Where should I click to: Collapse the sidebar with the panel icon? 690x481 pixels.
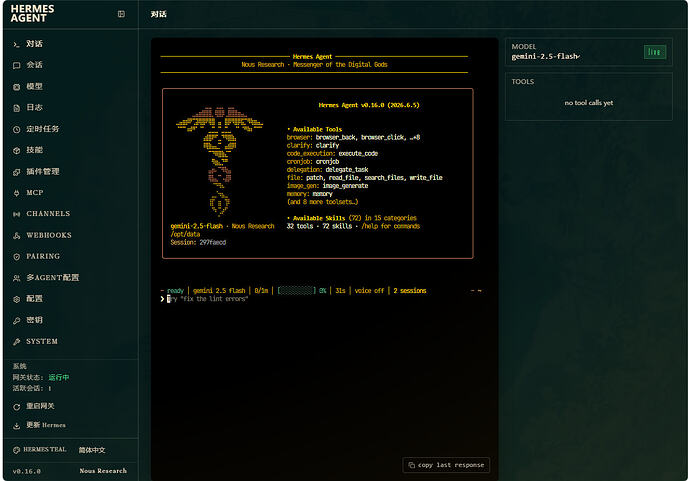click(121, 14)
